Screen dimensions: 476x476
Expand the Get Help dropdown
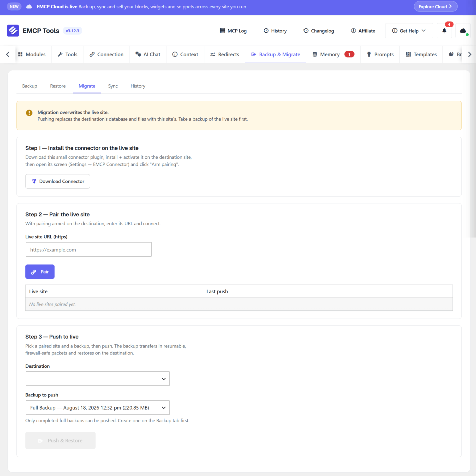point(409,30)
